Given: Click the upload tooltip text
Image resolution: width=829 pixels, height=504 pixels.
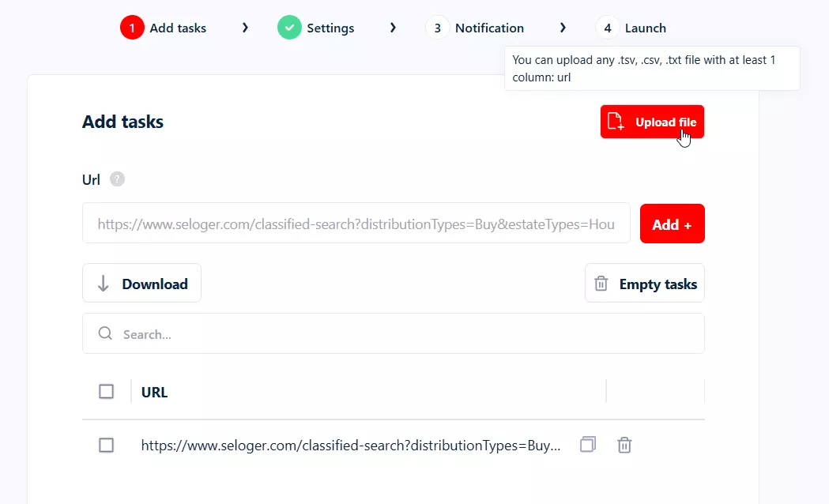Looking at the screenshot, I should tap(643, 69).
